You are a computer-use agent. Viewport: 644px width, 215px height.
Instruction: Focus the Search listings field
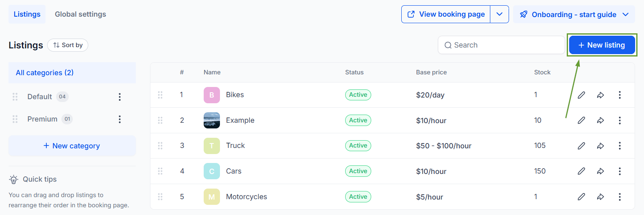[501, 45]
